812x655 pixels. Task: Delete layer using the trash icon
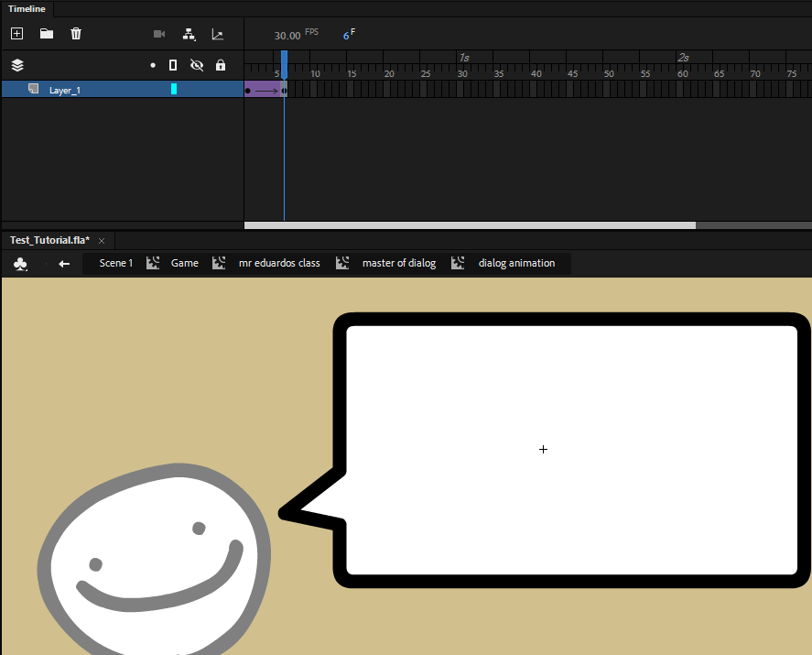pos(76,34)
